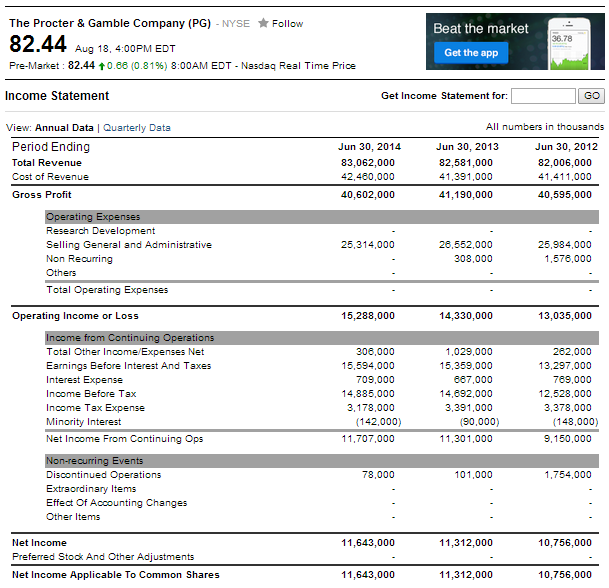The width and height of the screenshot is (609, 588).
Task: Select the Jun 30, 2014 column header
Action: pyautogui.click(x=369, y=147)
